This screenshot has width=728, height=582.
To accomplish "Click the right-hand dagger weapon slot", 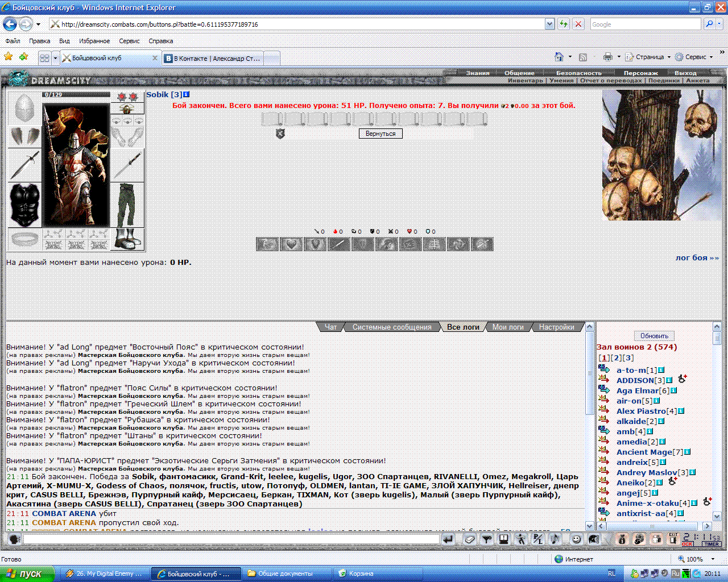I will 127,165.
